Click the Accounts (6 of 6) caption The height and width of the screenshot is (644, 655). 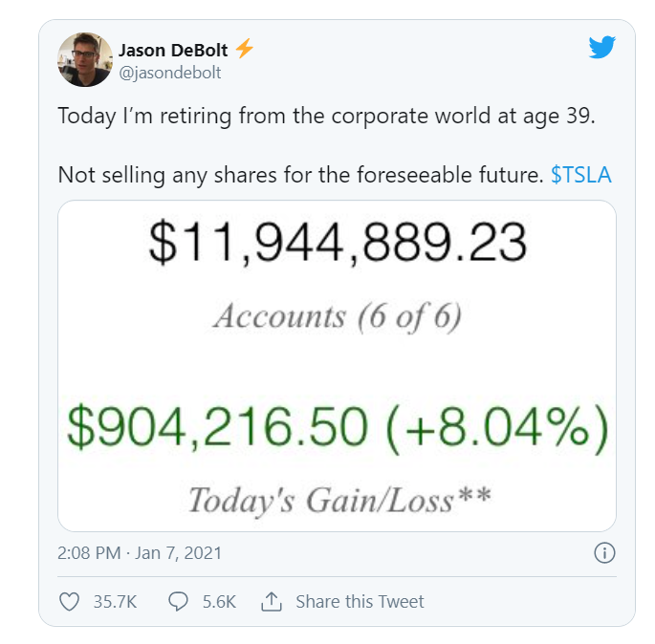coord(337,317)
